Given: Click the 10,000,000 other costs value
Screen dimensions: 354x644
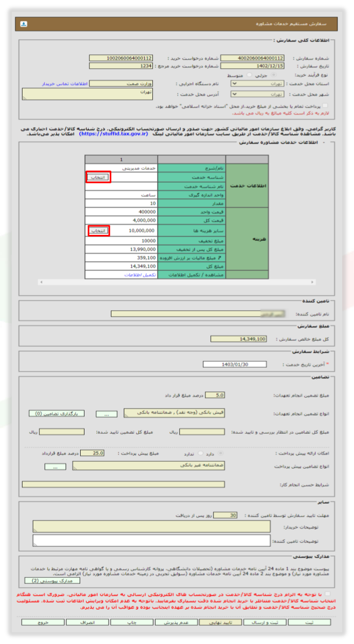Looking at the screenshot, I should pyautogui.click(x=141, y=231).
